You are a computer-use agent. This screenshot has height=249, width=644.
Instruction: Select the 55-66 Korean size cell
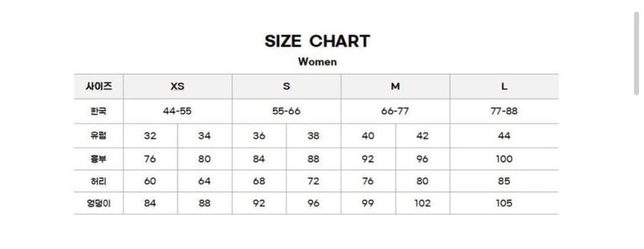click(286, 111)
